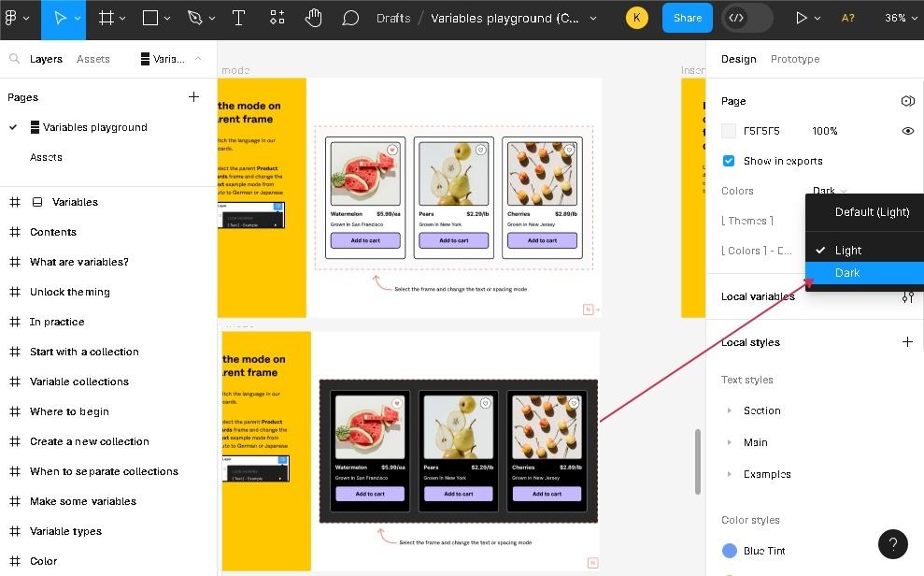Select the Text tool in toolbar

tap(238, 18)
